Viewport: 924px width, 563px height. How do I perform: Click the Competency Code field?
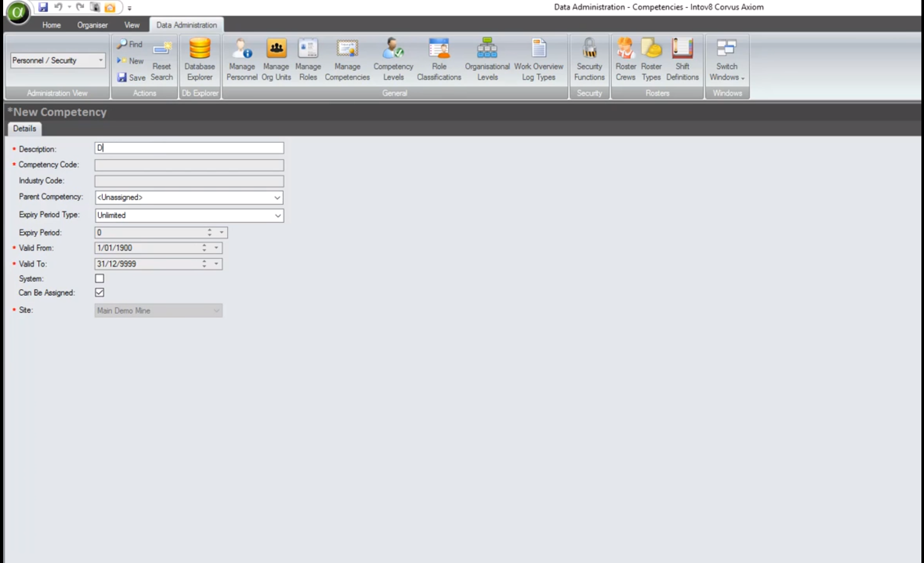point(189,165)
